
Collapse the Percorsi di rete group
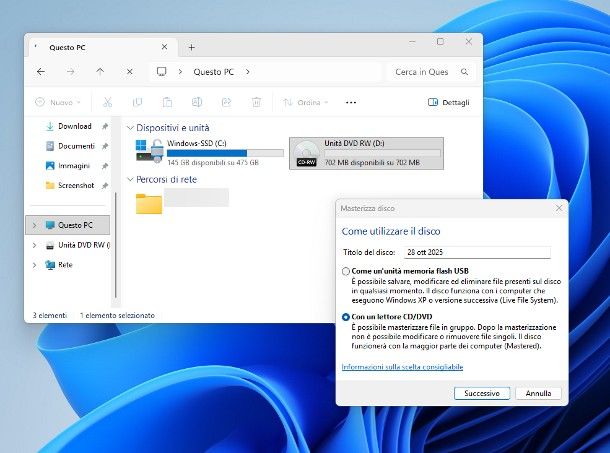tap(130, 179)
